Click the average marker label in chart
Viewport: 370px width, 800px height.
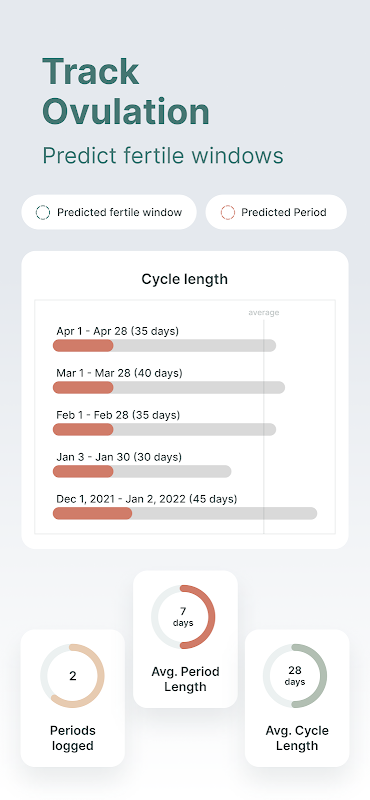pyautogui.click(x=264, y=313)
